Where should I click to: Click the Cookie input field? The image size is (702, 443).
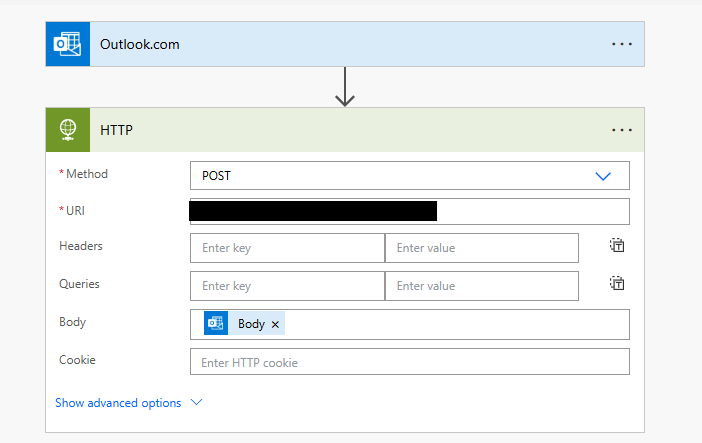410,361
